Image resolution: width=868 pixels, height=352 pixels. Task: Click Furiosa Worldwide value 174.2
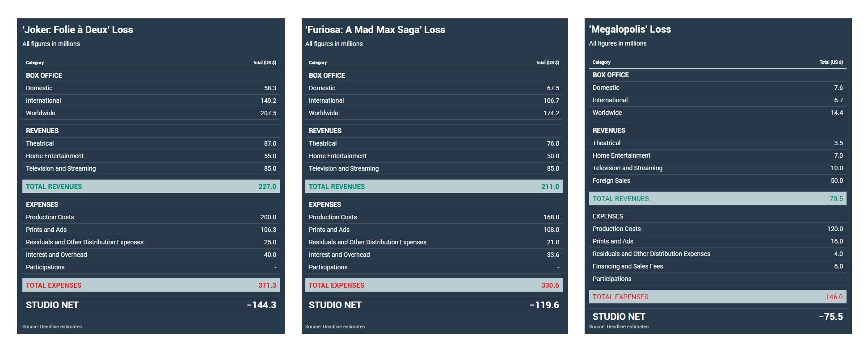pyautogui.click(x=551, y=113)
